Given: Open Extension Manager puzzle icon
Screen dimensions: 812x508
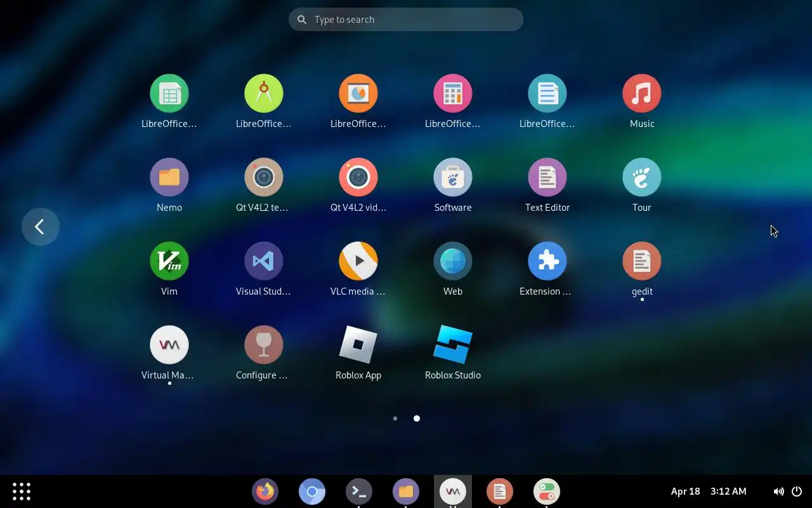Looking at the screenshot, I should 547,261.
